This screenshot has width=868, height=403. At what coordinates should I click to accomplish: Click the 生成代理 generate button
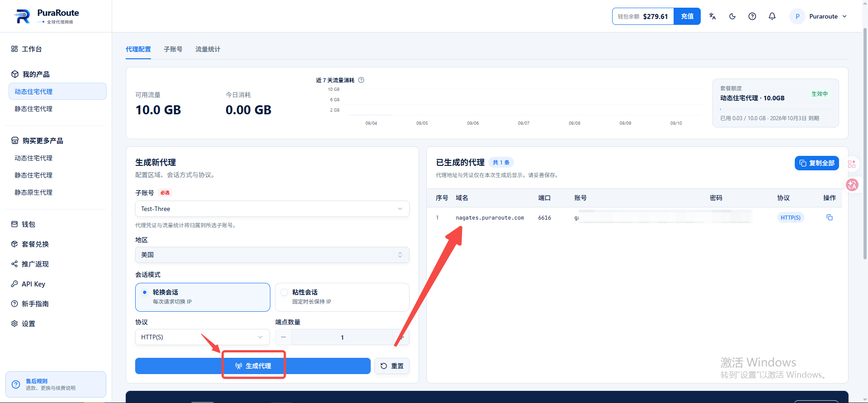pyautogui.click(x=253, y=366)
